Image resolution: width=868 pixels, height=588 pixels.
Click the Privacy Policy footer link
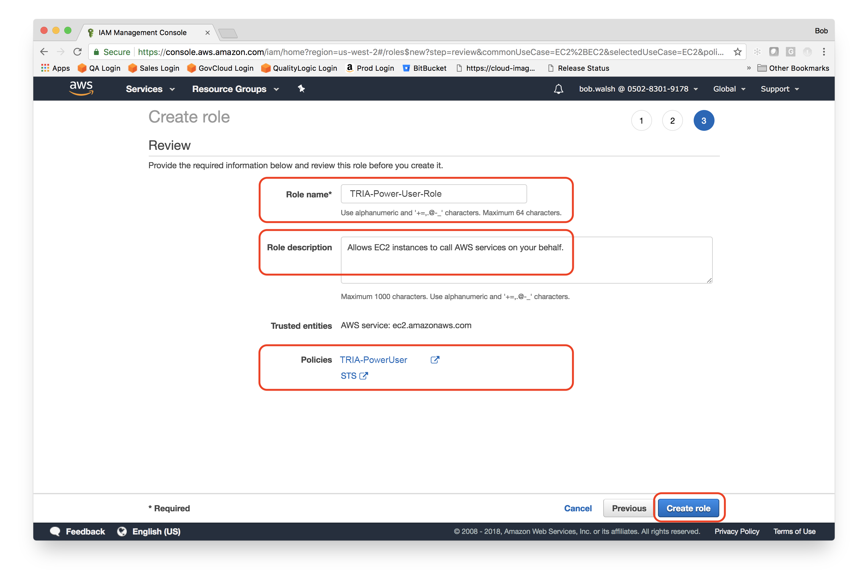pos(737,531)
